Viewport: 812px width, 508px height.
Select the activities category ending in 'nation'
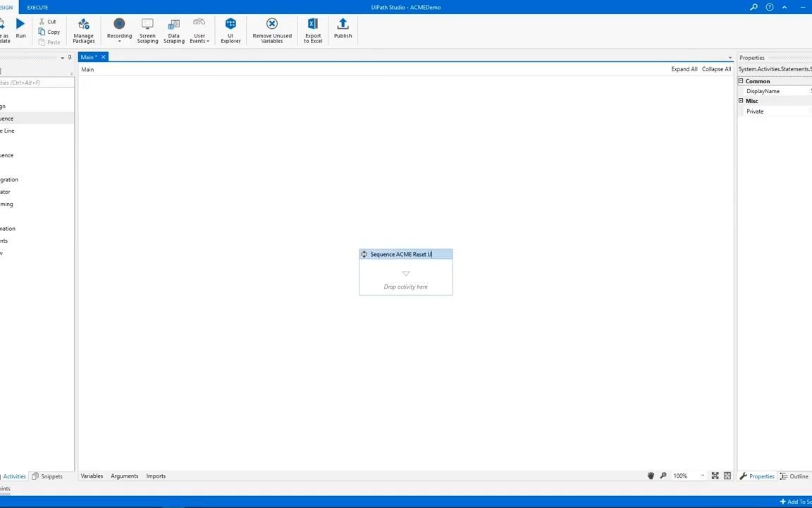pyautogui.click(x=8, y=229)
